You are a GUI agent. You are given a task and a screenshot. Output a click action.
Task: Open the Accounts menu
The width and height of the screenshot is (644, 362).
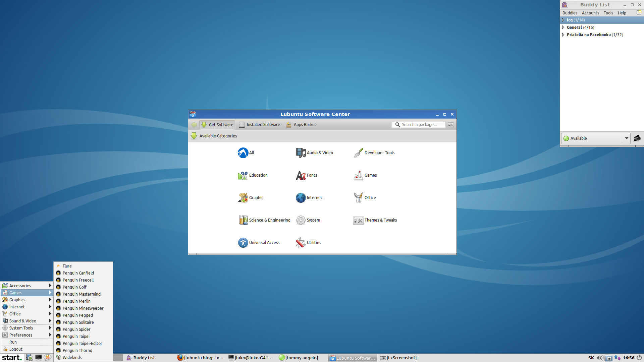[x=590, y=13]
